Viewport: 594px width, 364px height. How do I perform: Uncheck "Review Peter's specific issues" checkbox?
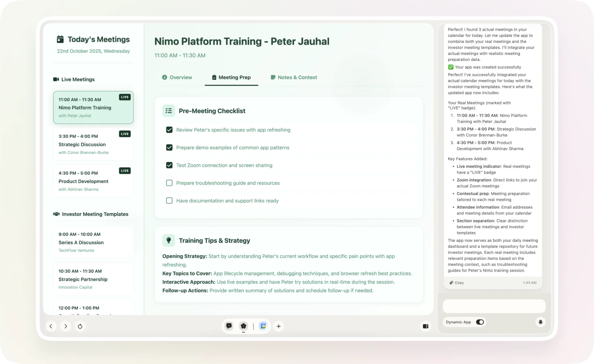point(169,130)
